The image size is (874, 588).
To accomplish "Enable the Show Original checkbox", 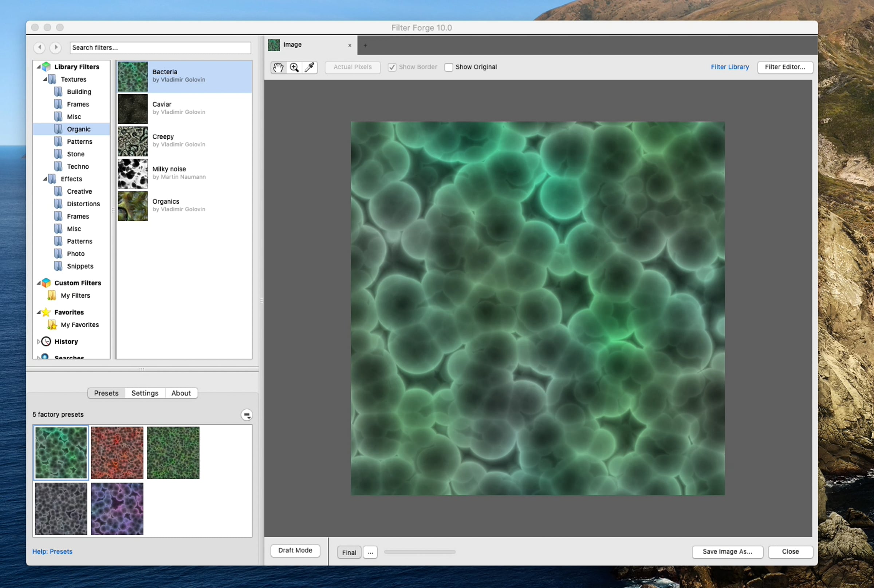I will [448, 67].
